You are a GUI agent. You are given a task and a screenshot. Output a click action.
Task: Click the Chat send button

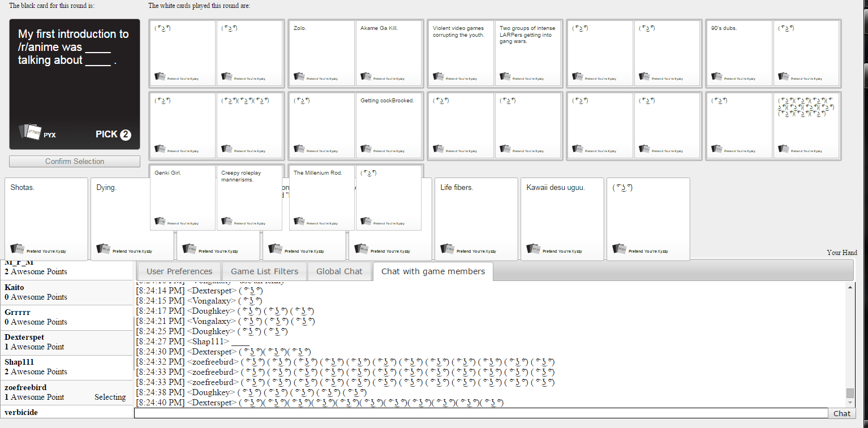[841, 413]
